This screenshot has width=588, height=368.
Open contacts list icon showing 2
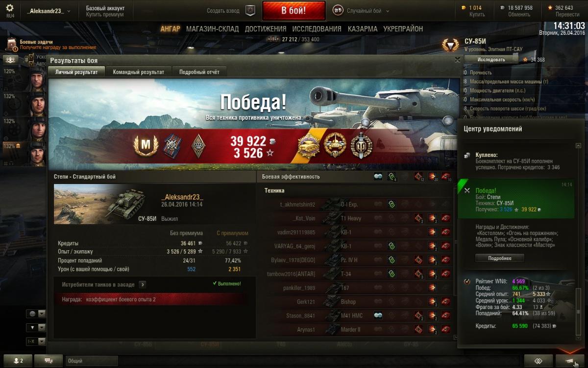click(18, 361)
